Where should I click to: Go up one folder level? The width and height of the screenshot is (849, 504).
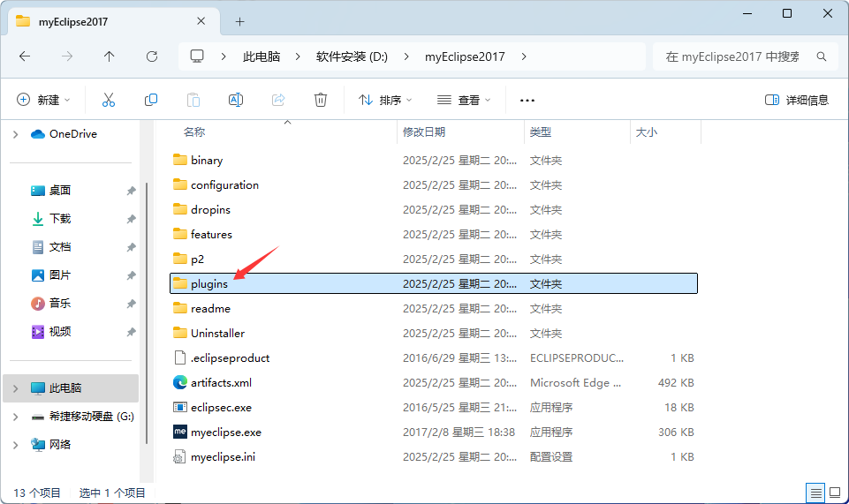click(110, 56)
